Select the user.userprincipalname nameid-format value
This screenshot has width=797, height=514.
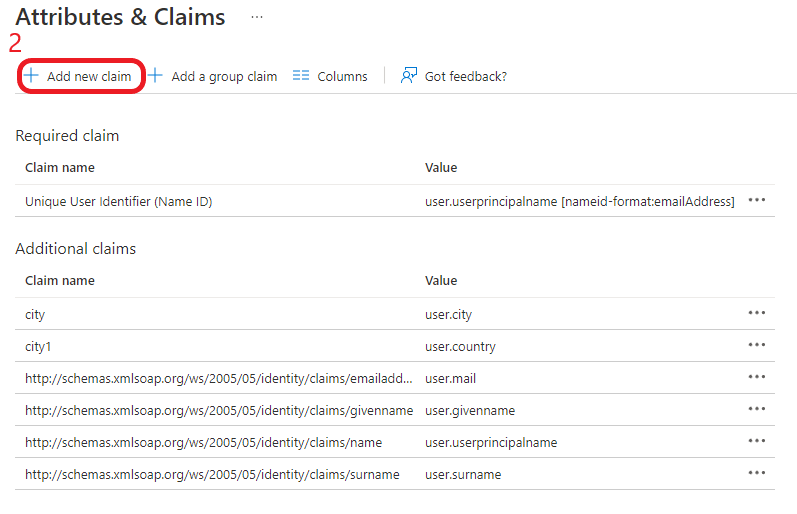pyautogui.click(x=579, y=202)
